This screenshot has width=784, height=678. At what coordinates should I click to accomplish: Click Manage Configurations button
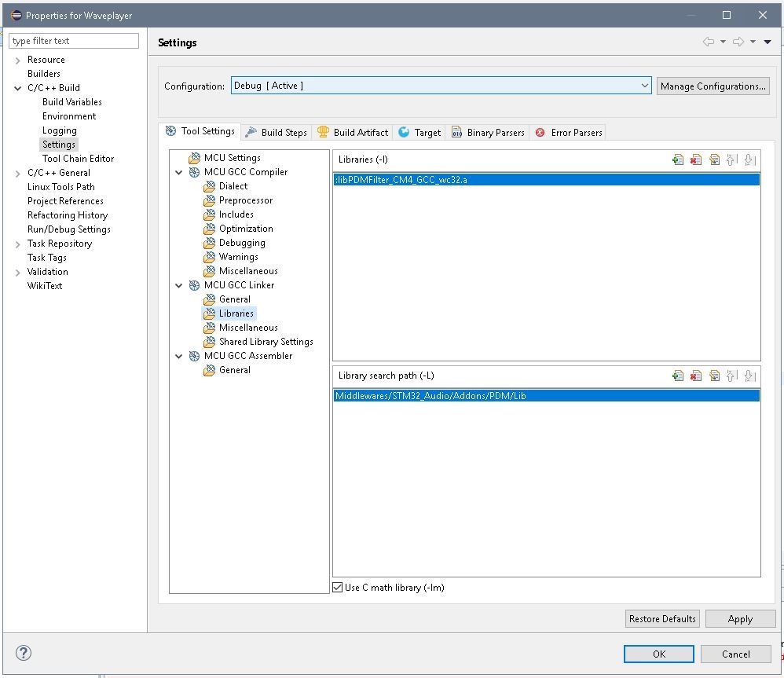[713, 86]
